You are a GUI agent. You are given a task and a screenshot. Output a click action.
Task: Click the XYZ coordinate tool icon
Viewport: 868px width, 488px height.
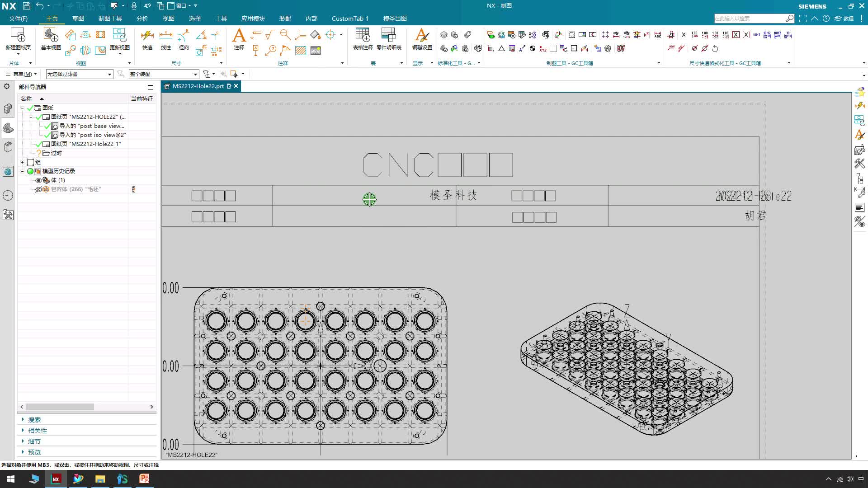pyautogui.click(x=543, y=48)
